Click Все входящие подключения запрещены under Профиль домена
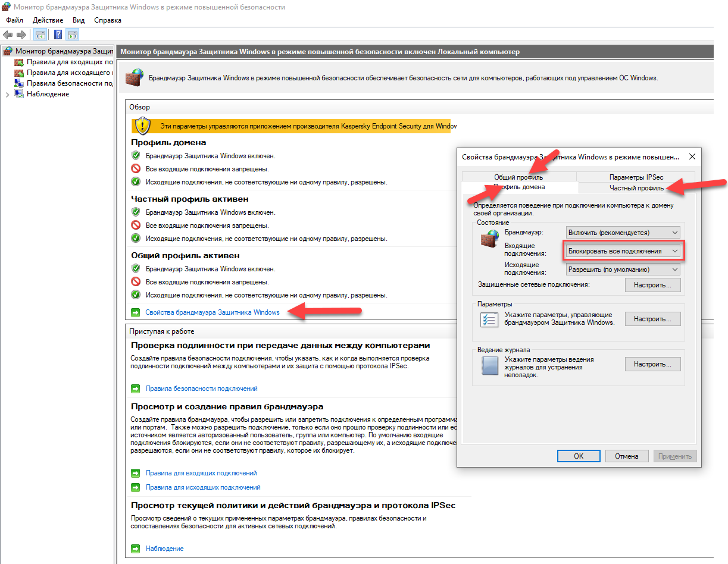 tap(207, 170)
